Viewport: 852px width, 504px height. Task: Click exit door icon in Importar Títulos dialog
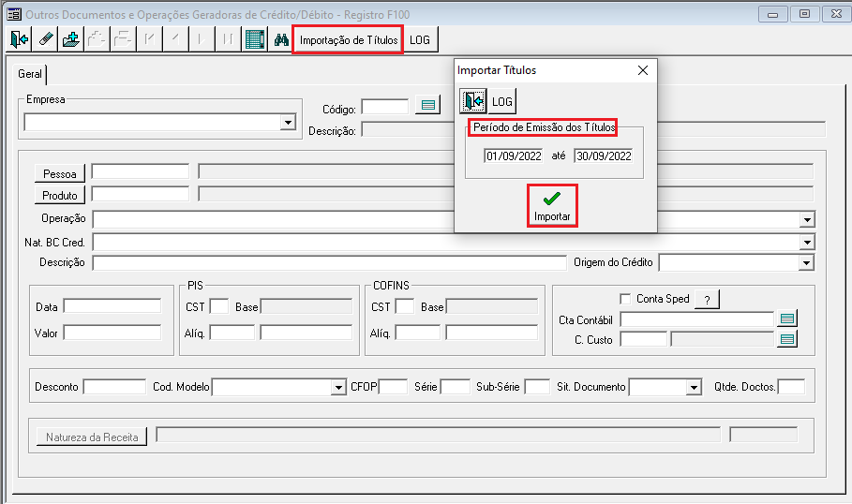472,101
